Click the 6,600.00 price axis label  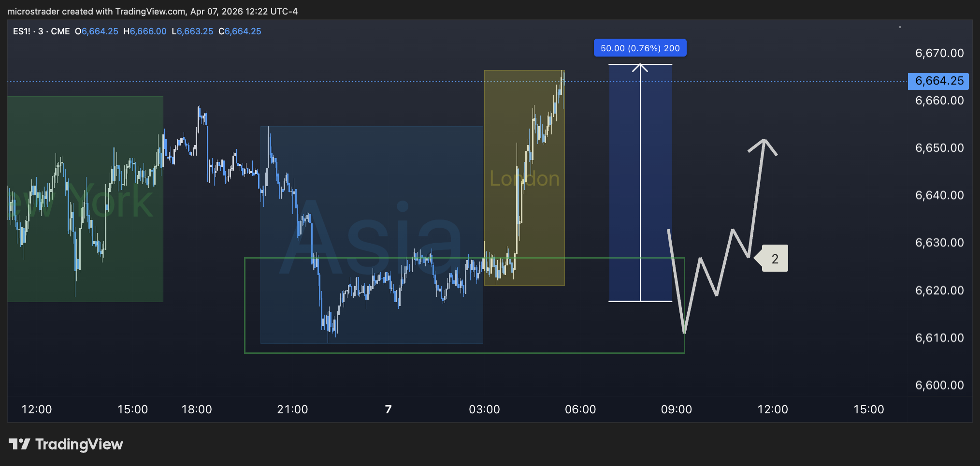tap(939, 385)
